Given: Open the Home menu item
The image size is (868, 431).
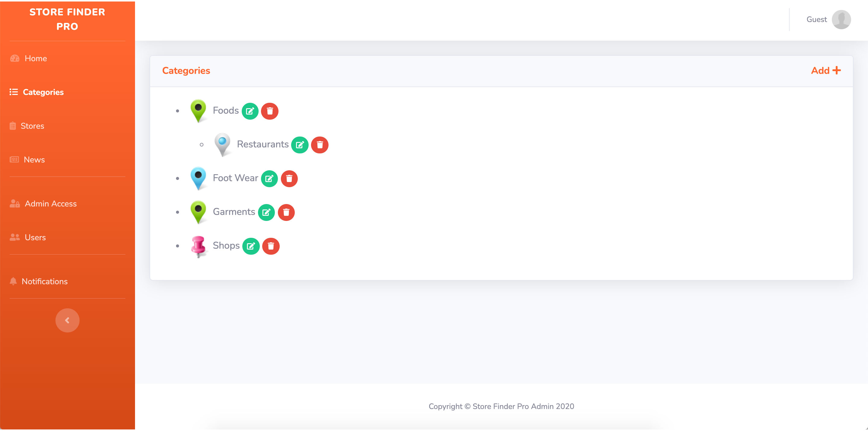Looking at the screenshot, I should (x=35, y=58).
